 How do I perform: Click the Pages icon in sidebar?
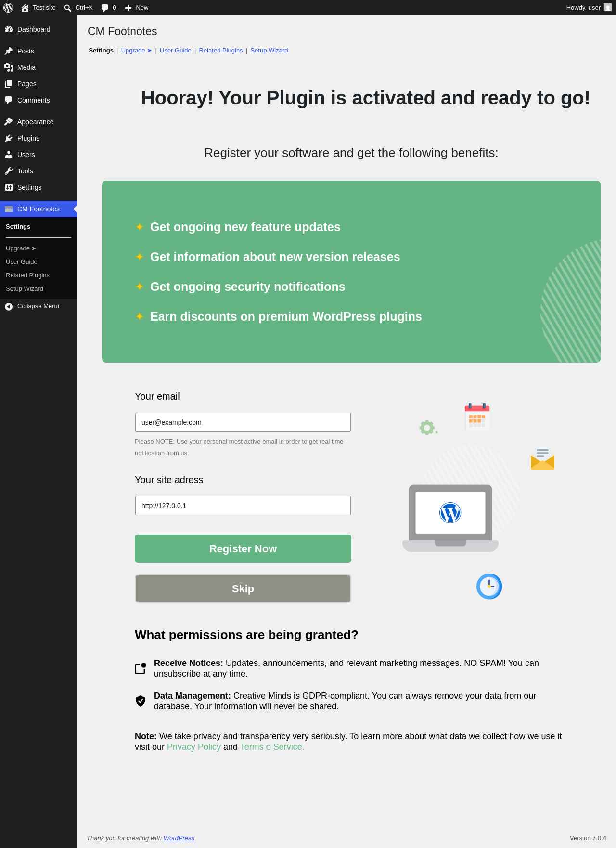click(x=9, y=84)
